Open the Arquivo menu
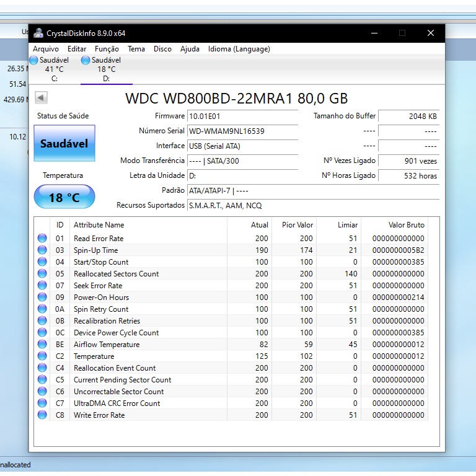 (46, 49)
